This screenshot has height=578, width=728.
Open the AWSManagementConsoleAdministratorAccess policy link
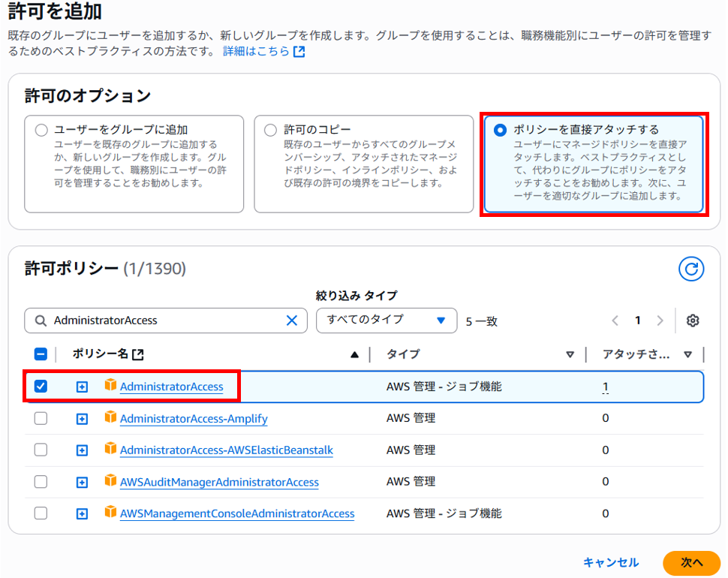pyautogui.click(x=237, y=513)
